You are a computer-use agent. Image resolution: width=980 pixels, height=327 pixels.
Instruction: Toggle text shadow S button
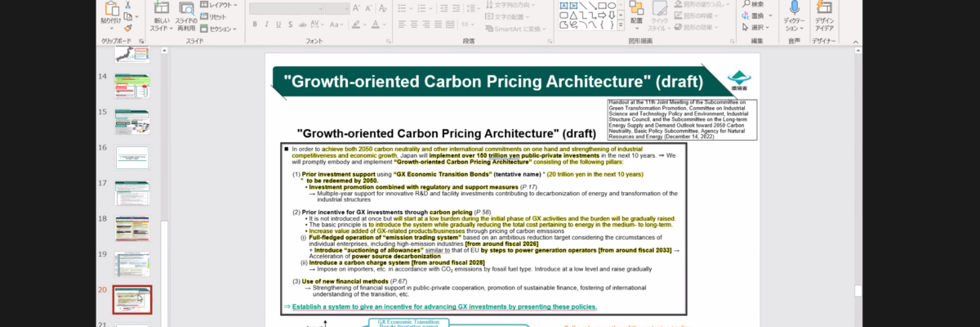click(x=290, y=25)
